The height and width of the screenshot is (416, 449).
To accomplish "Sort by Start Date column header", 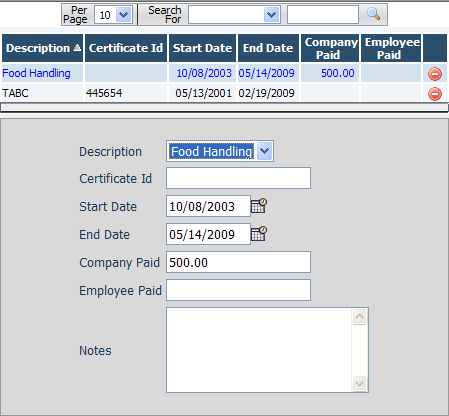I will pos(202,48).
